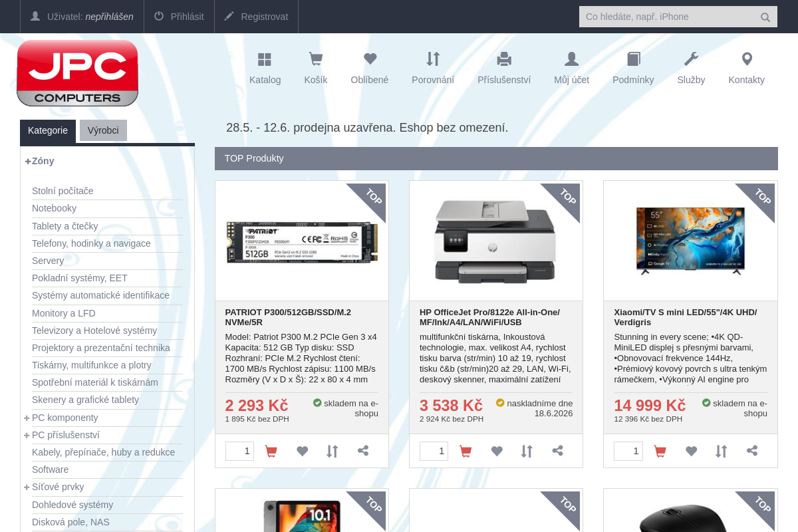The height and width of the screenshot is (532, 798).
Task: Open Služby wrench icon
Action: tap(691, 59)
